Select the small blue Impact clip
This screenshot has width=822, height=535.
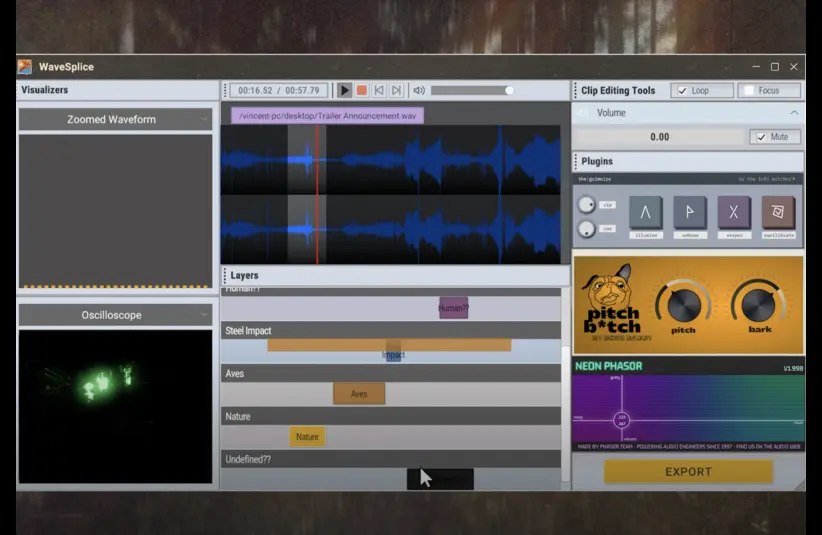click(393, 356)
